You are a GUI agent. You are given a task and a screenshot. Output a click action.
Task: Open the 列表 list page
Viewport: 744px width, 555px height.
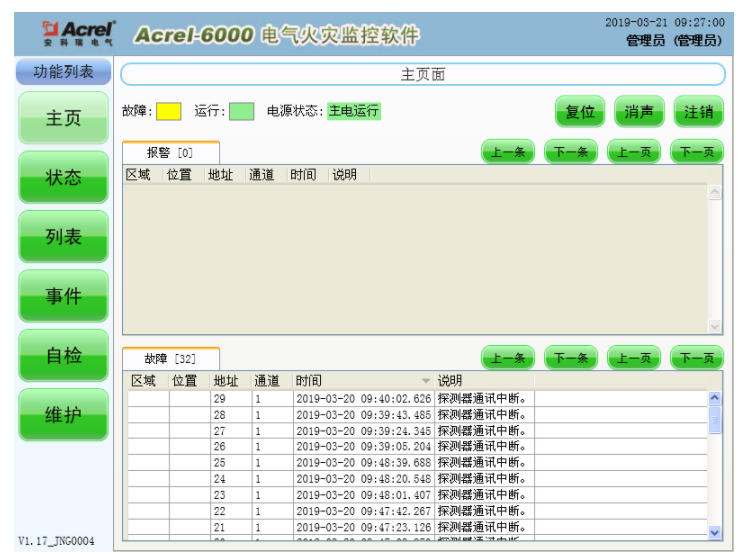tap(63, 237)
